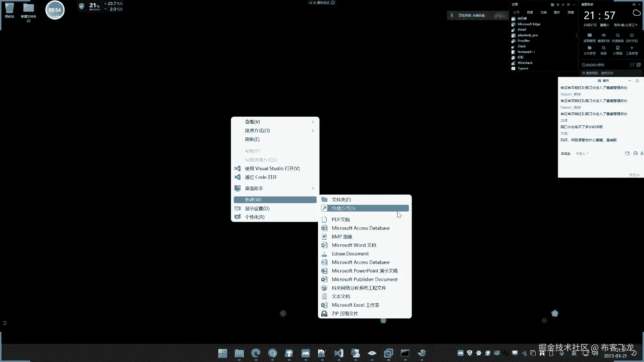Expand the 查看(V) submenu arrow

pos(313,122)
